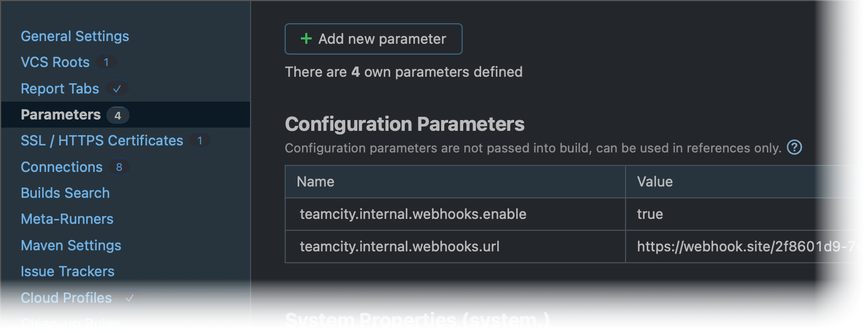Viewport: 868px width, 333px height.
Task: Click the count badge showing 8 on Connections
Action: click(x=120, y=167)
